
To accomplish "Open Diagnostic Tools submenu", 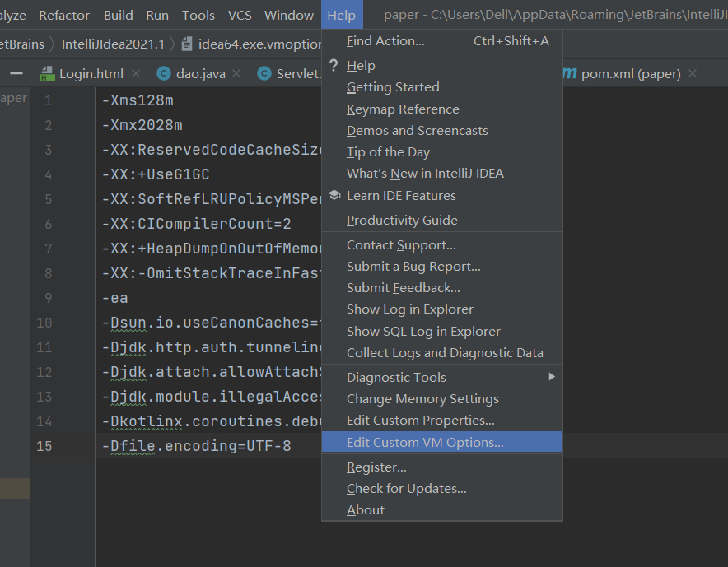I will tap(441, 377).
